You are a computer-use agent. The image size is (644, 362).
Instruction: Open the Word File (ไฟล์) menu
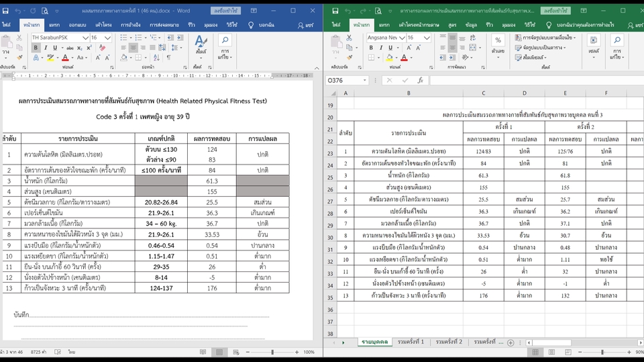coord(6,25)
